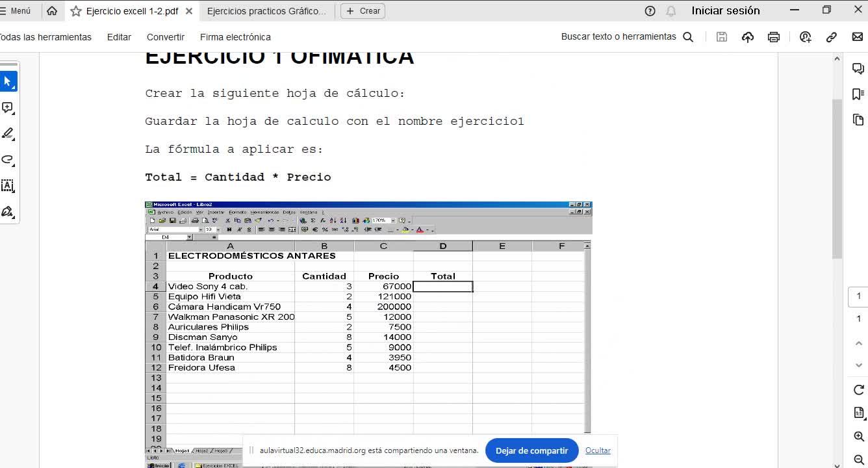Select the add text box tool

(8, 185)
